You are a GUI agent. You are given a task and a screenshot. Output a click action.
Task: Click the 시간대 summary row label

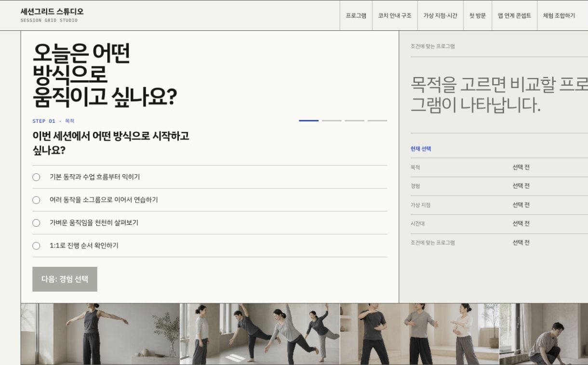(417, 224)
